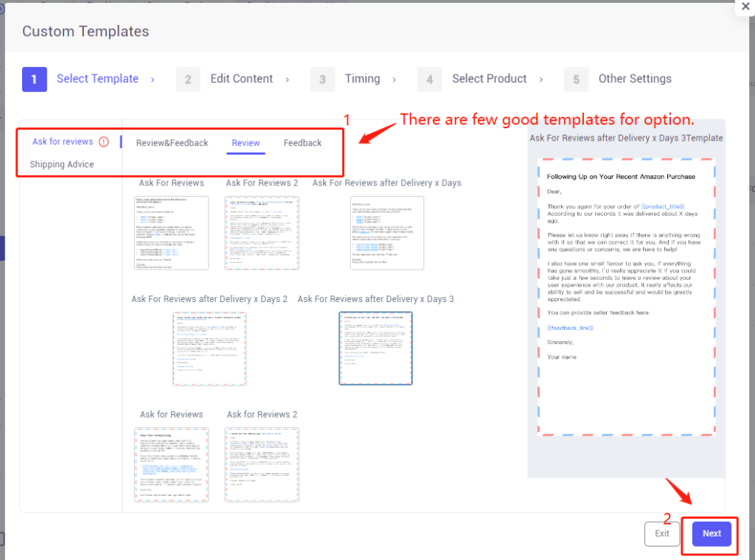Screen dimensions: 755x560
Task: Choose bottom-row Ask for Reviews 2 thumbnail
Action: point(262,465)
